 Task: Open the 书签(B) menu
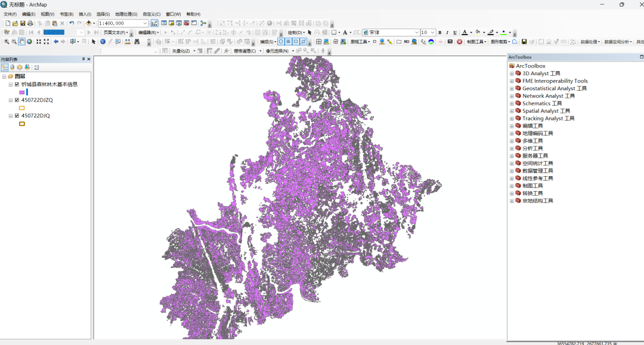click(66, 14)
